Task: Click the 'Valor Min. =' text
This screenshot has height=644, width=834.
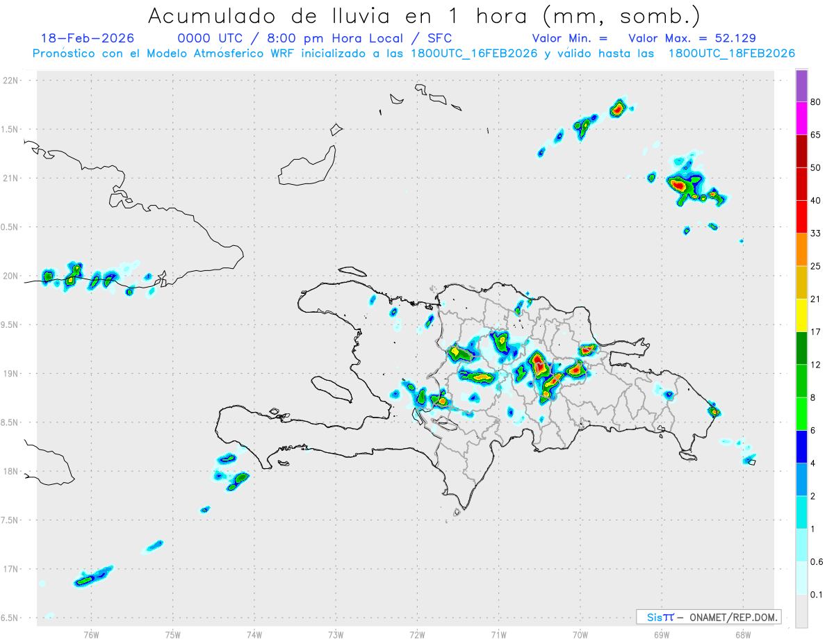Action: 570,38
